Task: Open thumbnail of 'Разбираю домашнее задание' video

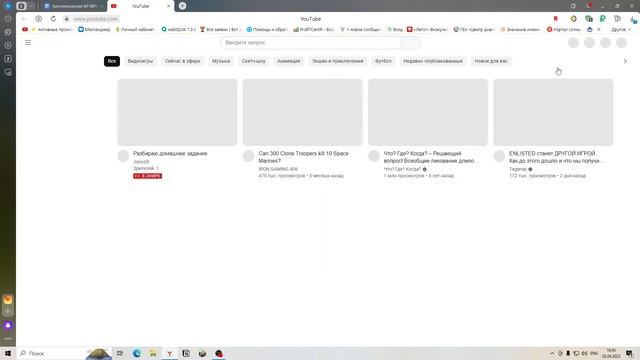Action: 177,112
